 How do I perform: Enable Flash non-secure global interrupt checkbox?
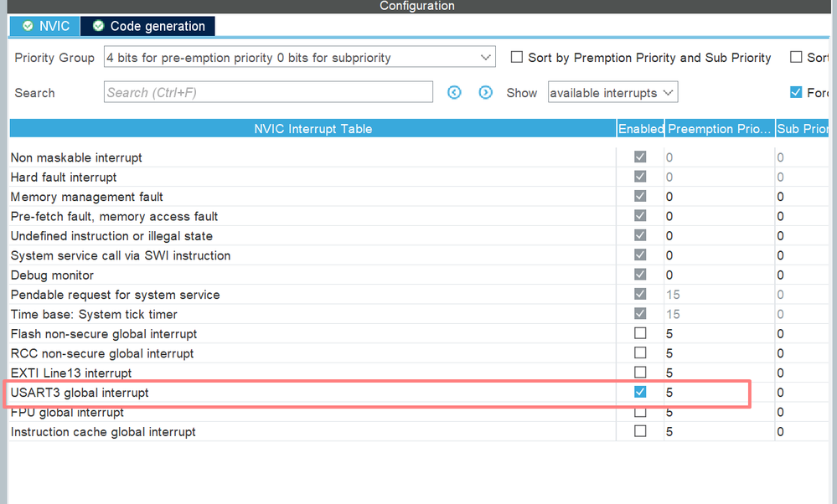tap(640, 333)
